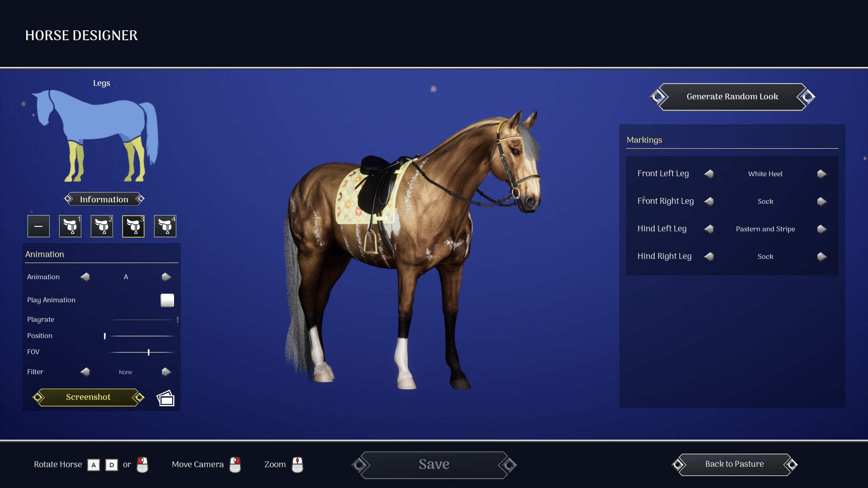Screen dimensions: 868x488
Task: Previous marking for Hind Left Leg
Action: pyautogui.click(x=709, y=229)
